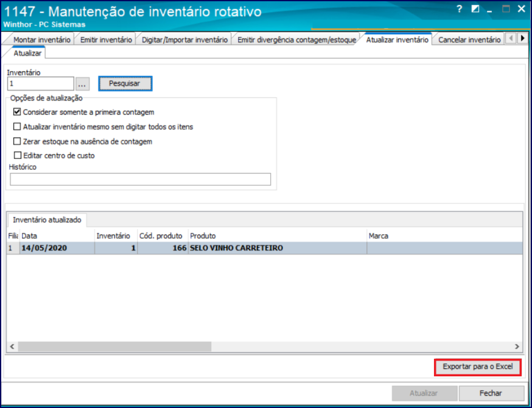532x408 pixels.
Task: Select the Inventário atualizado grid tab
Action: (x=47, y=220)
